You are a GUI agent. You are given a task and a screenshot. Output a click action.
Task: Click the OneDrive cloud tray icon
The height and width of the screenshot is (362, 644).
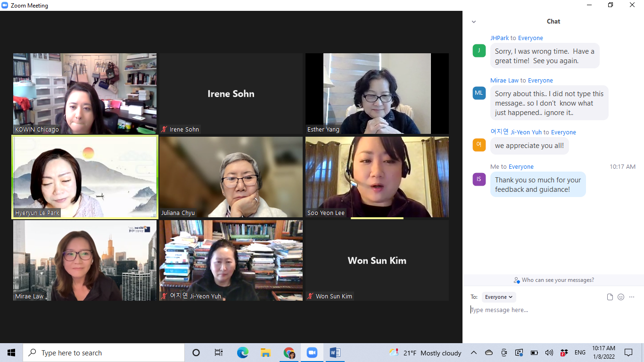click(489, 353)
